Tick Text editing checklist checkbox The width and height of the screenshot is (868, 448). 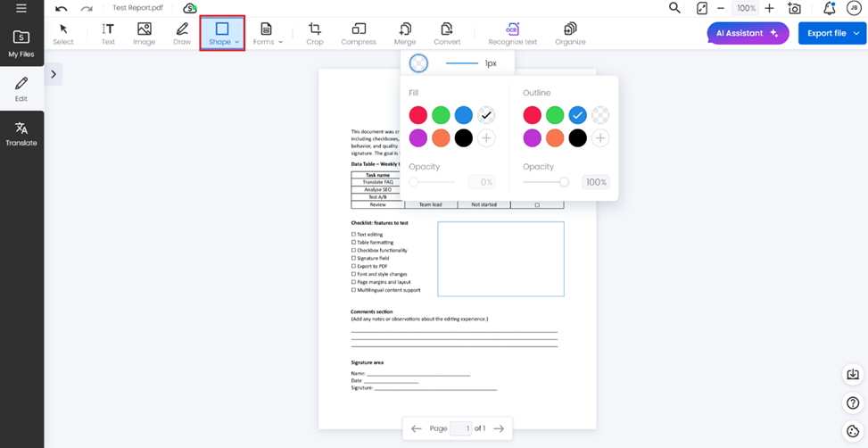pyautogui.click(x=354, y=235)
